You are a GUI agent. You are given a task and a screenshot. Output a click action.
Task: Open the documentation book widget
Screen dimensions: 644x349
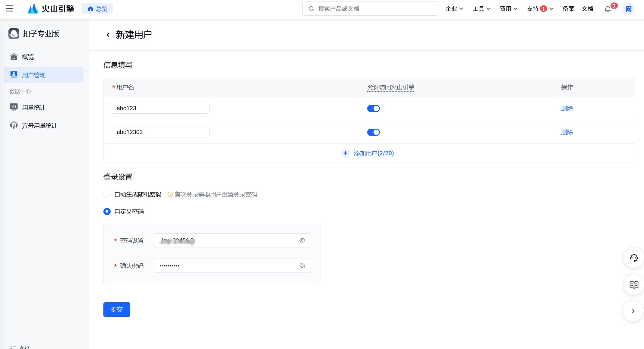[x=634, y=285]
